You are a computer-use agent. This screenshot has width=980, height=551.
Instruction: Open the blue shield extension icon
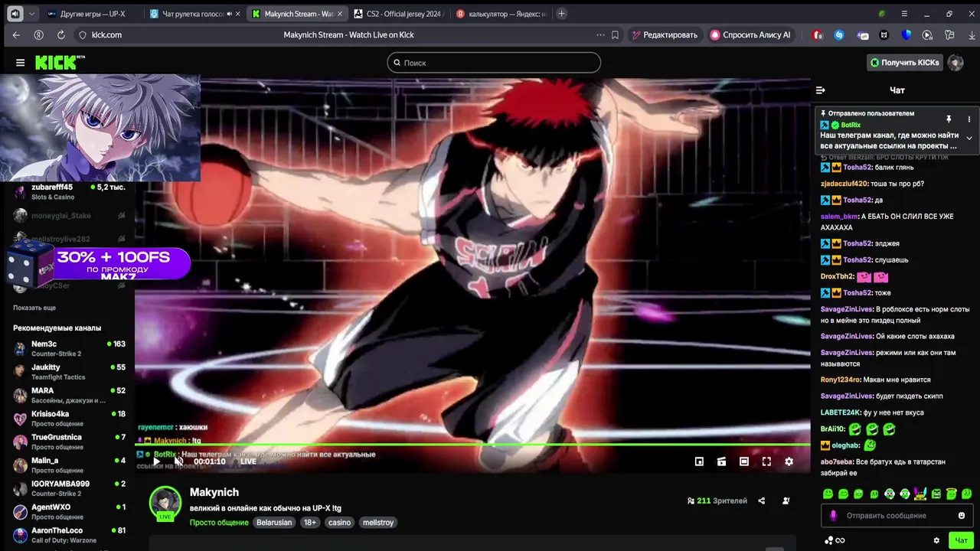906,35
